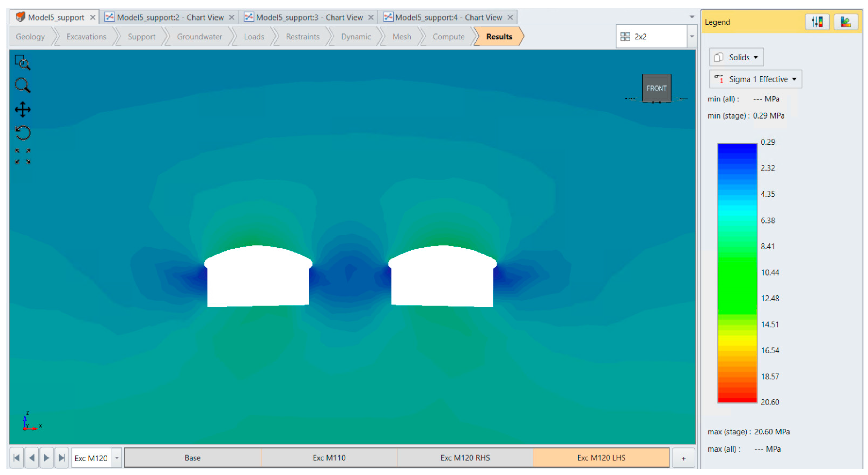Select the zoom window tool icon

tap(23, 63)
